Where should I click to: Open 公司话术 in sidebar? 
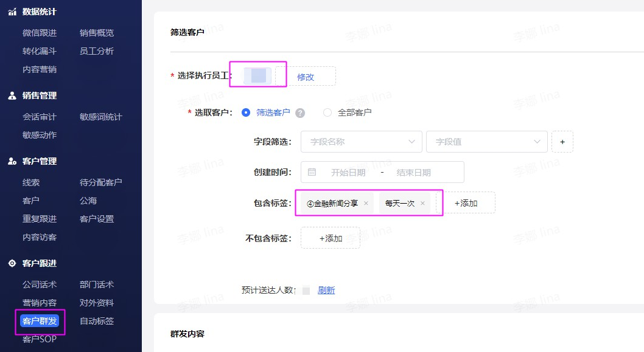pyautogui.click(x=40, y=285)
